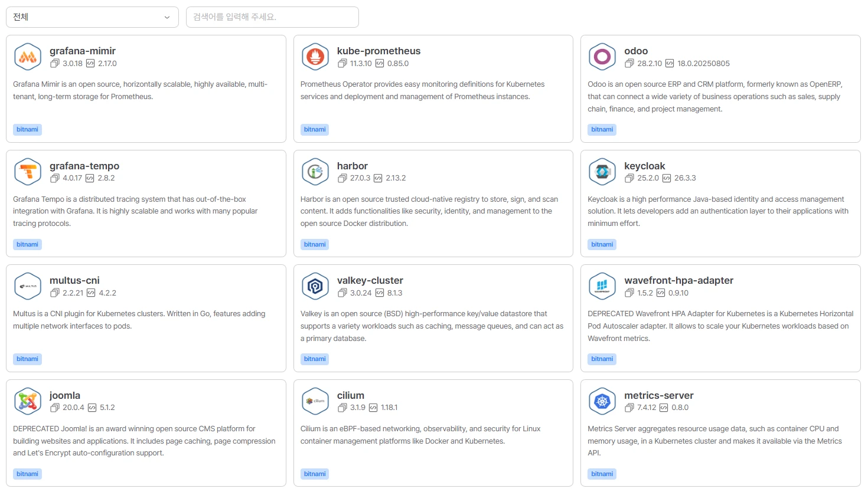Click the chart version icon for grafana-mimir
The height and width of the screenshot is (492, 868).
(x=55, y=63)
